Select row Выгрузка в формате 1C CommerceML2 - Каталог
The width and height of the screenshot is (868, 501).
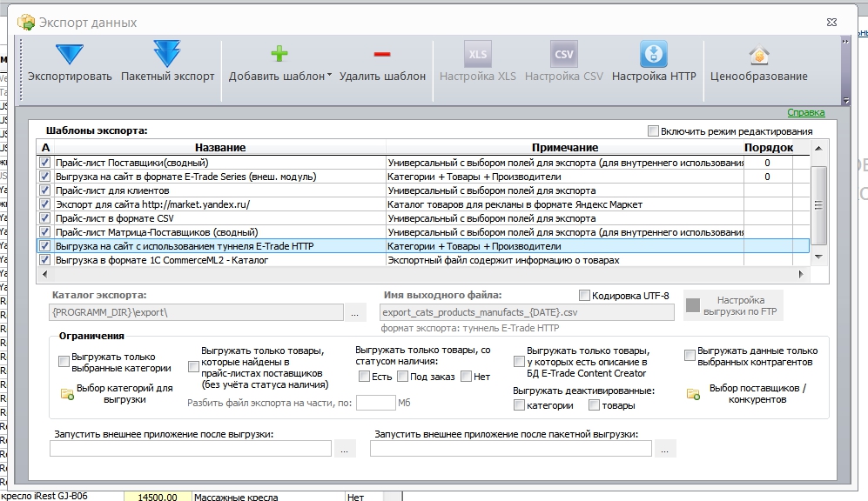[423, 260]
